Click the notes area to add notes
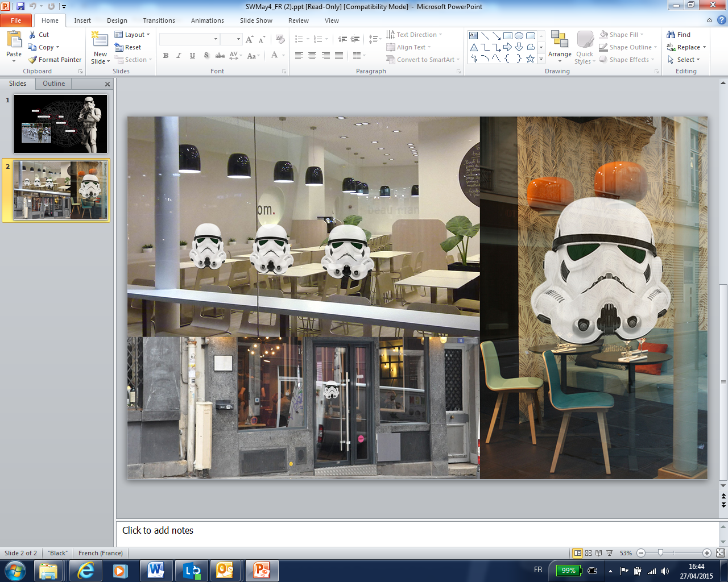This screenshot has height=582, width=728. click(417, 533)
